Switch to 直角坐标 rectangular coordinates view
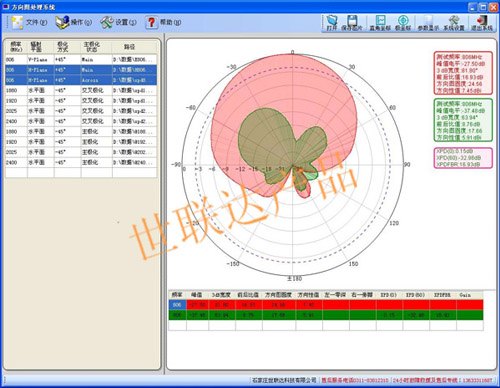 pos(380,23)
